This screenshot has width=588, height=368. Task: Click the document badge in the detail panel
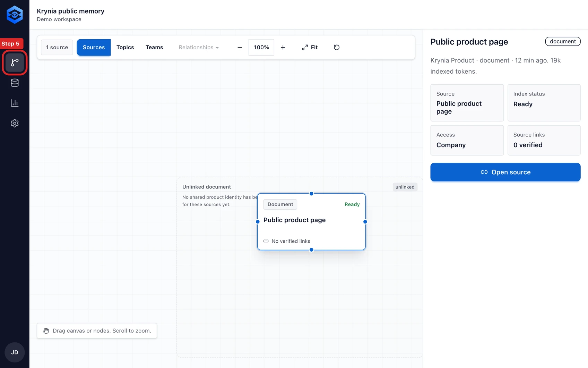tap(563, 41)
